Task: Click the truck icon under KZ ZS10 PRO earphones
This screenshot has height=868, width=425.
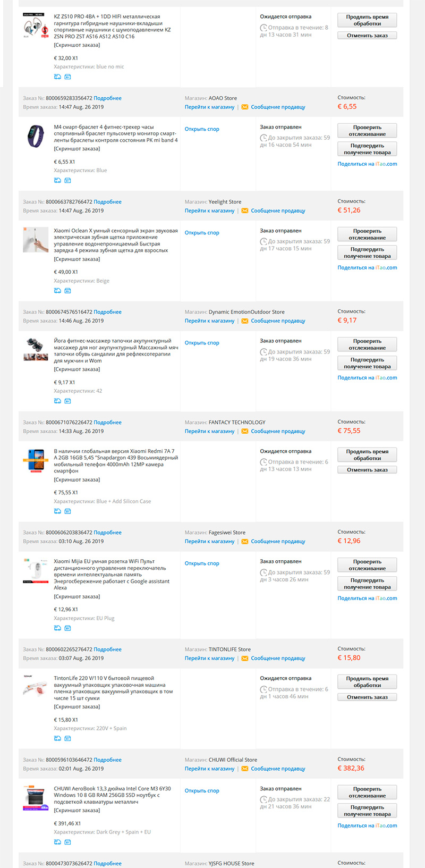Action: point(57,77)
